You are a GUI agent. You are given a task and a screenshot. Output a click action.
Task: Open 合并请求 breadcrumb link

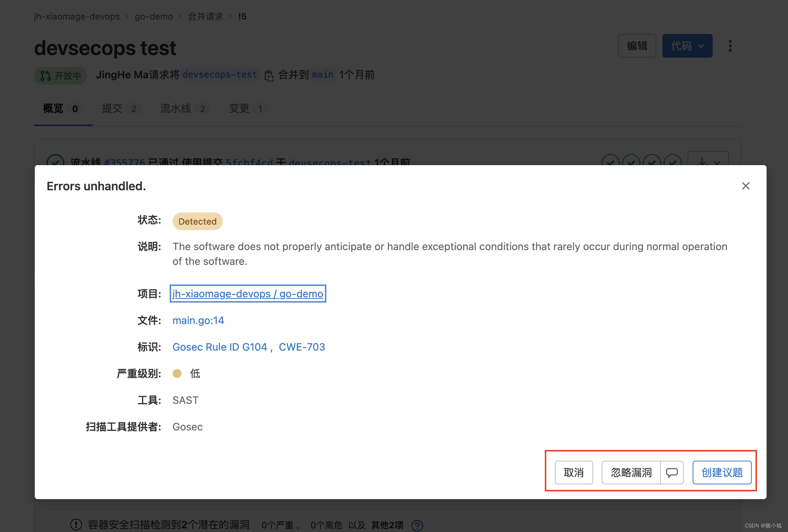pyautogui.click(x=206, y=17)
